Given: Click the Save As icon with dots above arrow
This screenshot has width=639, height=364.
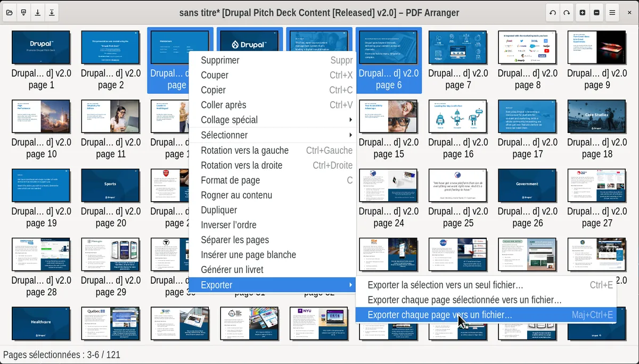Looking at the screenshot, I should [51, 12].
